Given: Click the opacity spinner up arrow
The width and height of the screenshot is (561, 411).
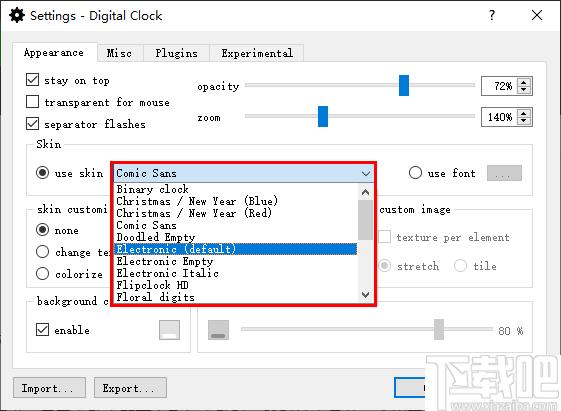Looking at the screenshot, I should (x=524, y=82).
